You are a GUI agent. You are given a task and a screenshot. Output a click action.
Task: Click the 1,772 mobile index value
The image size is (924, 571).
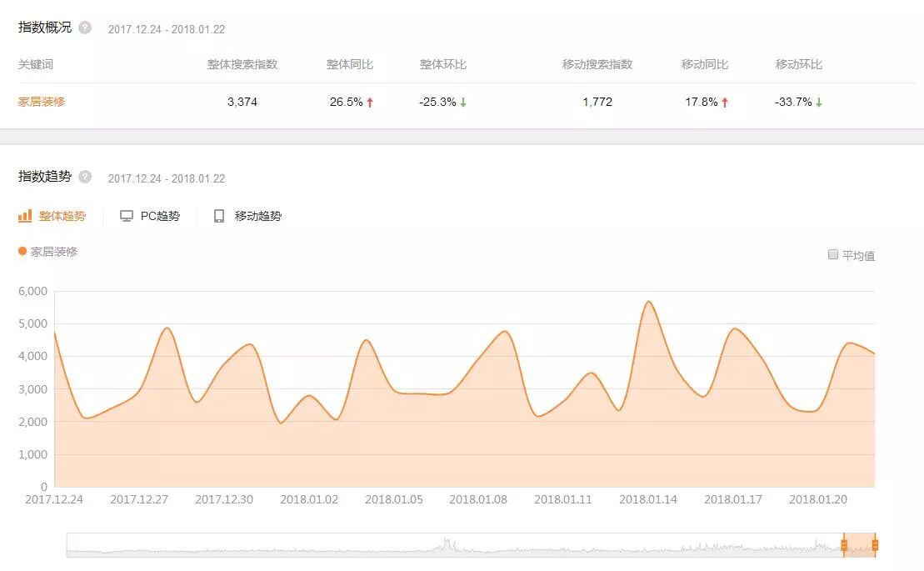[597, 102]
